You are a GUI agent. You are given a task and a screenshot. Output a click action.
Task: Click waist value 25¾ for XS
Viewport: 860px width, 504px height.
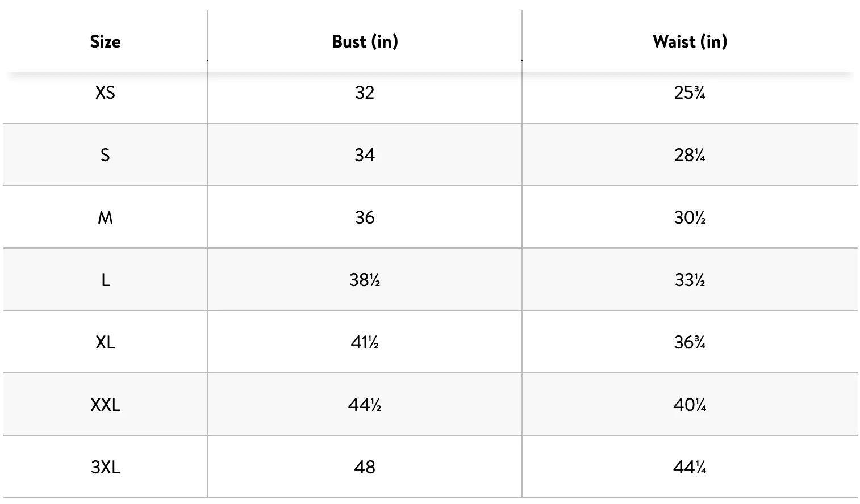coord(690,93)
